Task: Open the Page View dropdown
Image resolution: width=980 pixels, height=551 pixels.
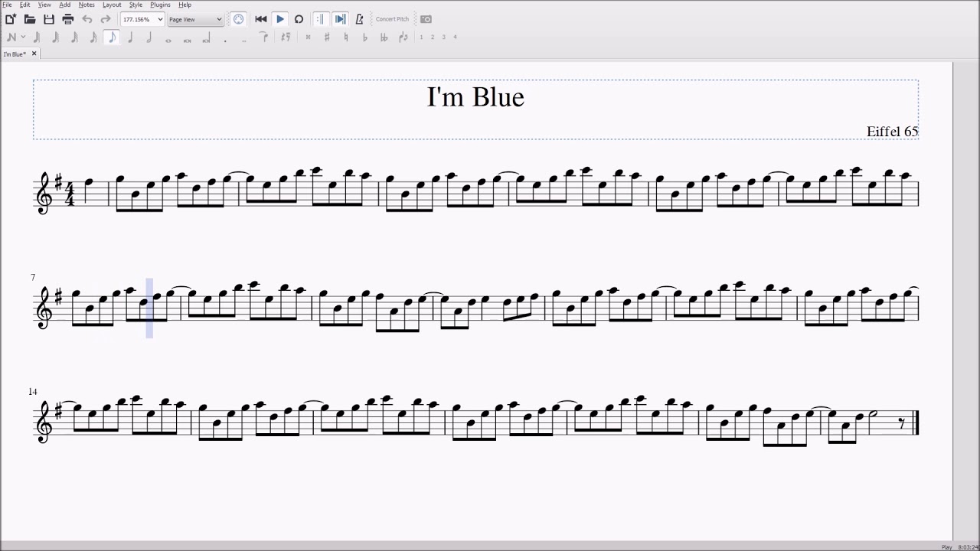Action: [x=218, y=19]
